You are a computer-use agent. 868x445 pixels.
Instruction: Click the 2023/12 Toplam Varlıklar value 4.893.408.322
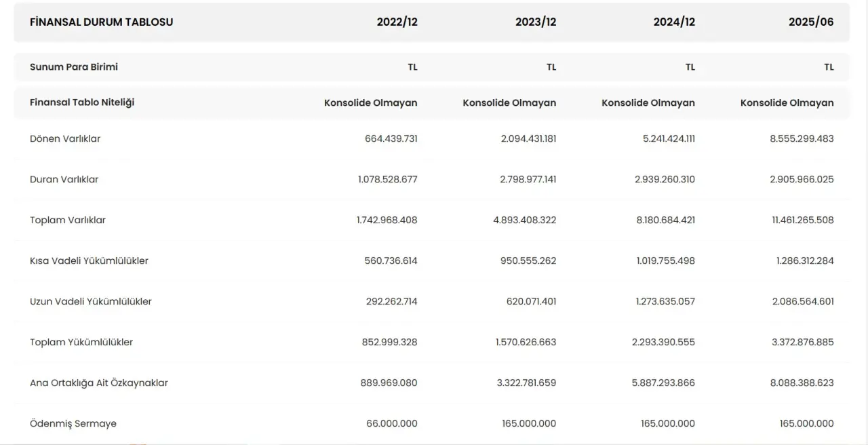[x=524, y=220]
